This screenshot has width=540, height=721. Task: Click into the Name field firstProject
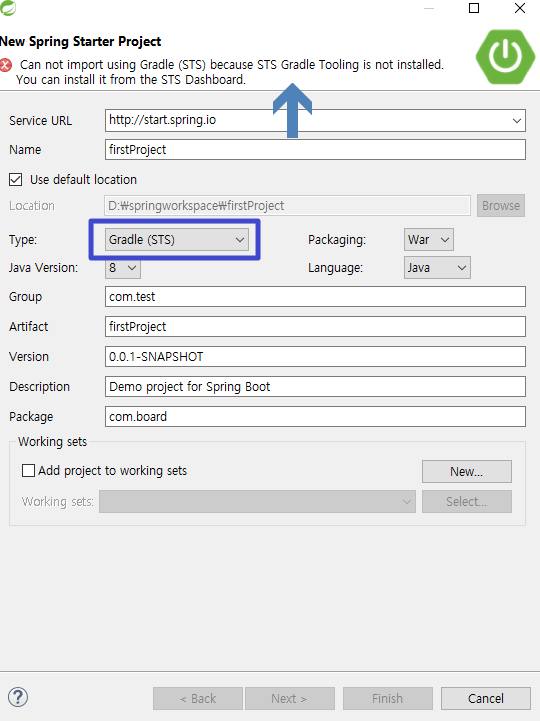coord(315,149)
